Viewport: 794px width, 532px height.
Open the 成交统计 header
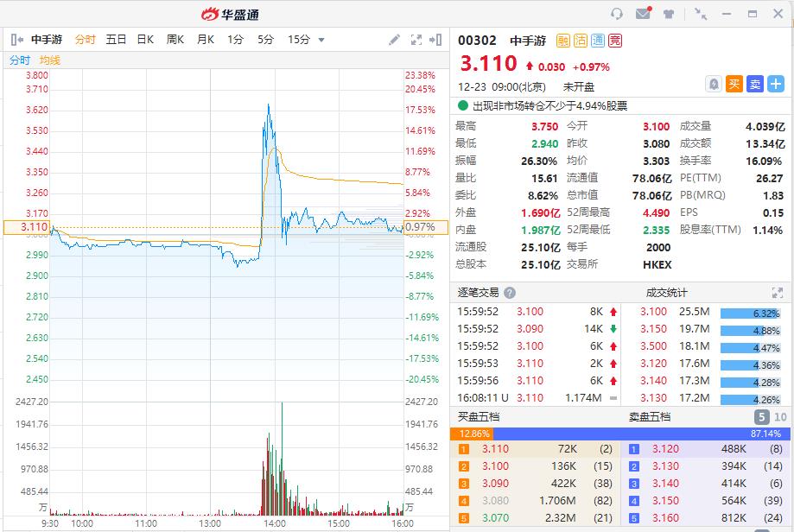666,293
